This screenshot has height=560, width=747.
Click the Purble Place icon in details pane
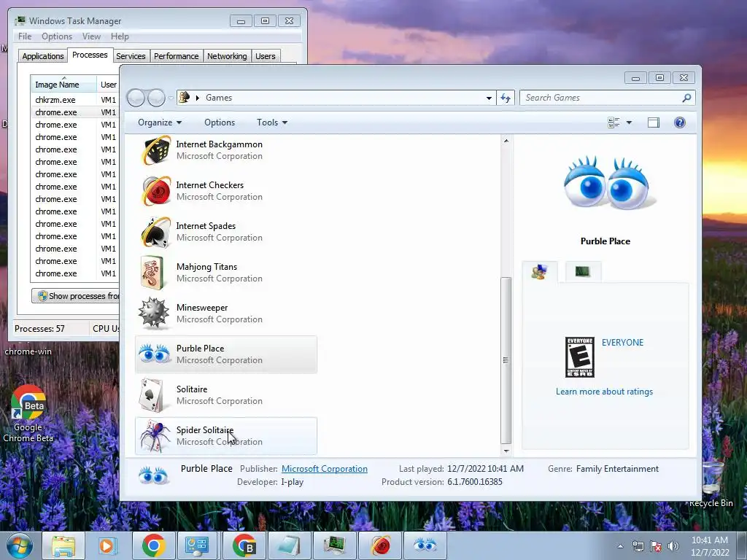[153, 475]
